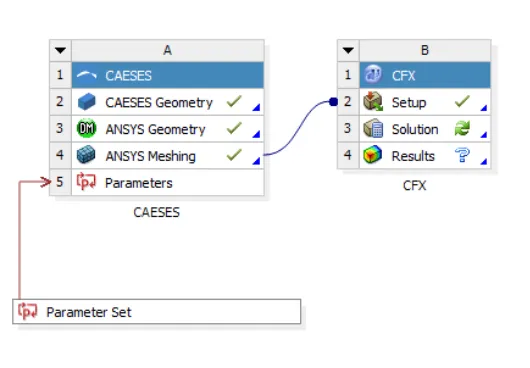The width and height of the screenshot is (530, 368).
Task: Click the CFX title in blue header row
Action: pos(403,75)
